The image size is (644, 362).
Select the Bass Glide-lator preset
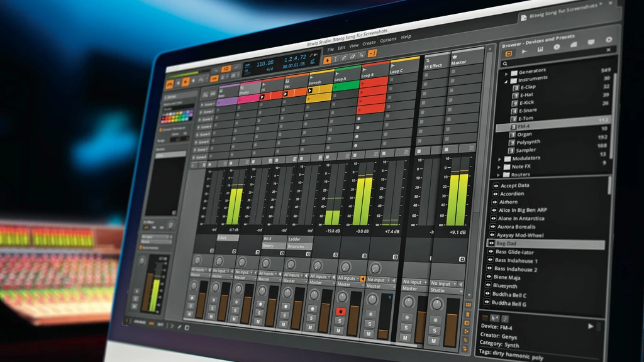tap(514, 252)
